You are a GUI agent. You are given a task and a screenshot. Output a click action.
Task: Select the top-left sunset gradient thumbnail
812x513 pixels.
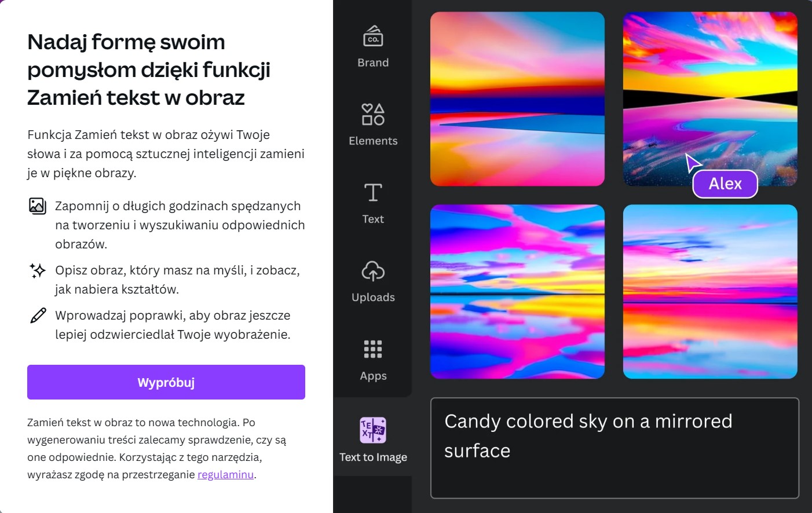click(x=517, y=99)
